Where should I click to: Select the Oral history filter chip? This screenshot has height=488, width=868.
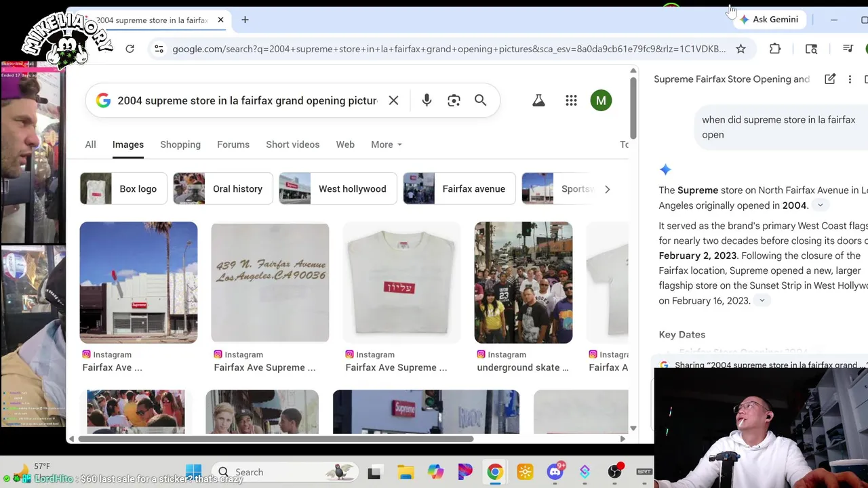point(222,188)
